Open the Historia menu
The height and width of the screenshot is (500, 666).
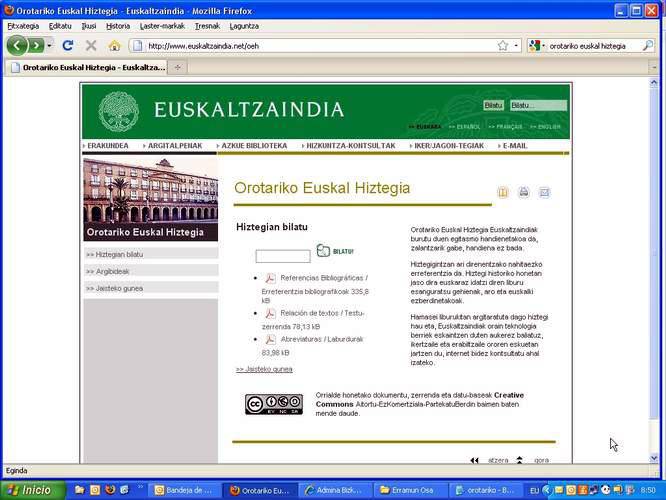coord(118,26)
